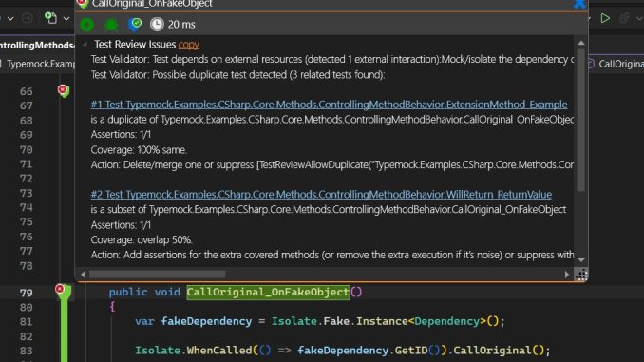Click the highlighted CallOriginal_OnFakeObject method name

coord(268,292)
